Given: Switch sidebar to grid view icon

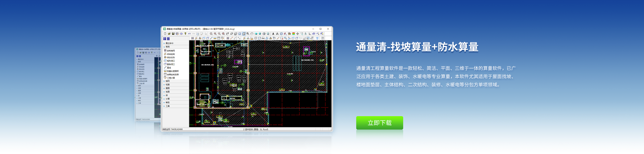Looking at the screenshot, I should click(165, 39).
